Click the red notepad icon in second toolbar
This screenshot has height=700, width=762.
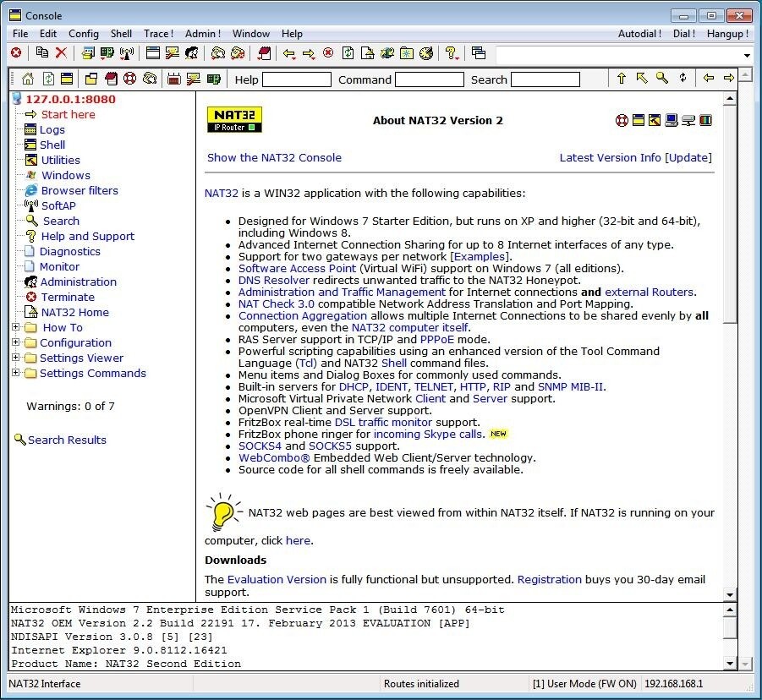tap(112, 79)
